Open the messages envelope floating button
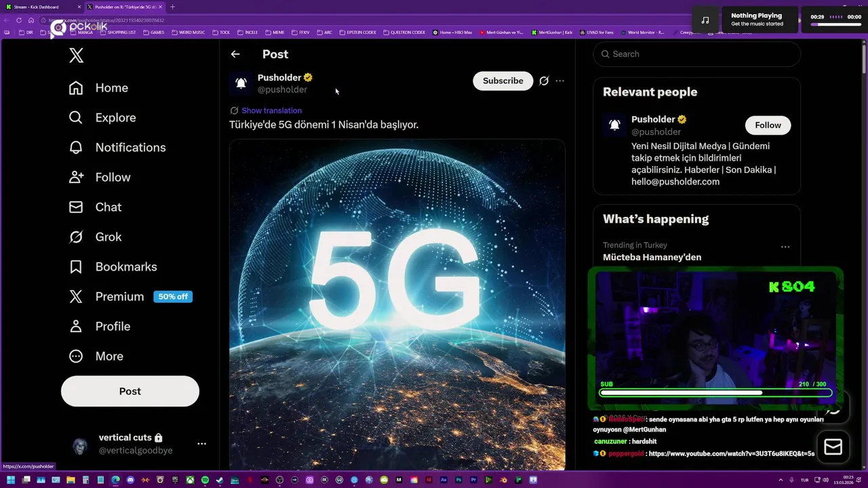The width and height of the screenshot is (868, 488). 833,447
